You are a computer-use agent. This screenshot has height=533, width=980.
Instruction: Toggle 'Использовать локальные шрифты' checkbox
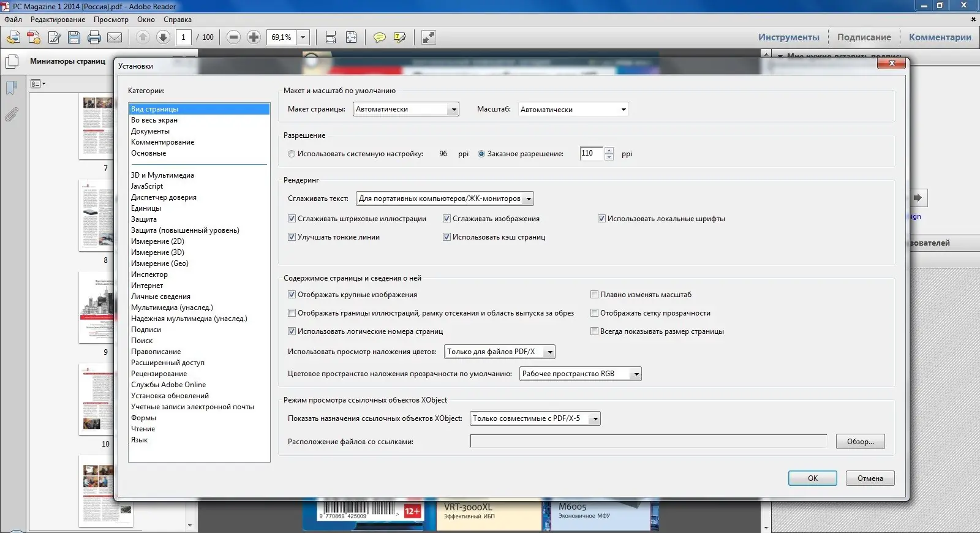click(601, 219)
